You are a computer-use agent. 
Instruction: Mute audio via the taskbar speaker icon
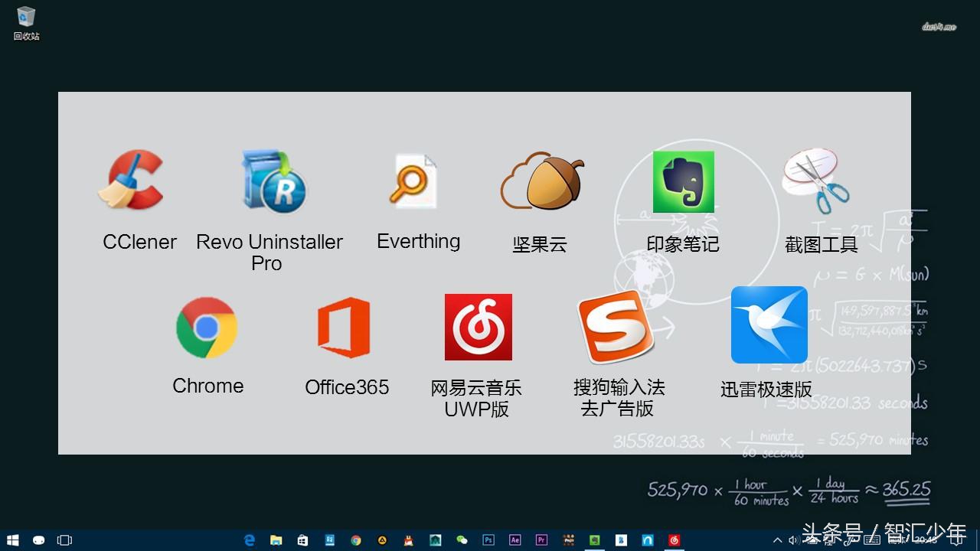click(794, 540)
